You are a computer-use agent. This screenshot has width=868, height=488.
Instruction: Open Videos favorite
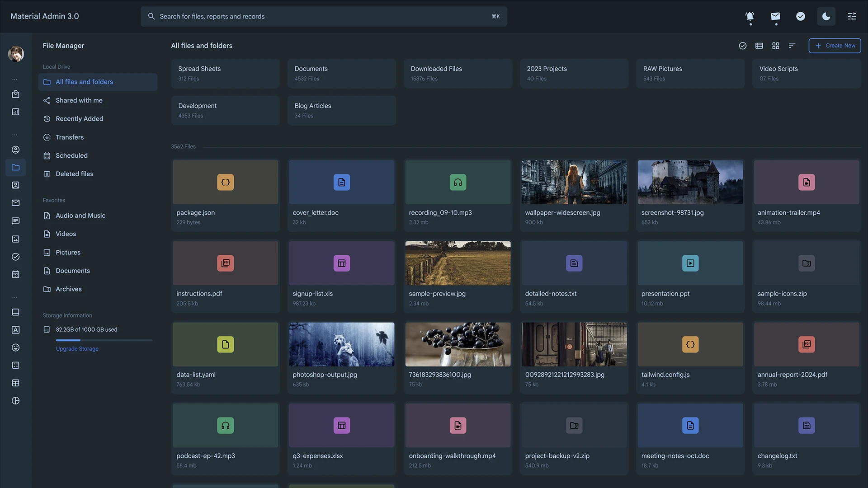(98, 234)
